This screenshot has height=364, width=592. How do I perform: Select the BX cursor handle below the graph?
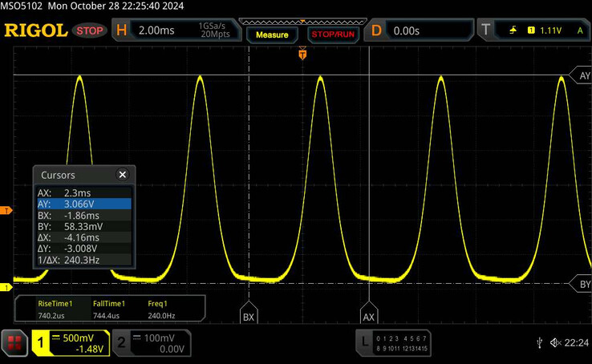point(249,314)
